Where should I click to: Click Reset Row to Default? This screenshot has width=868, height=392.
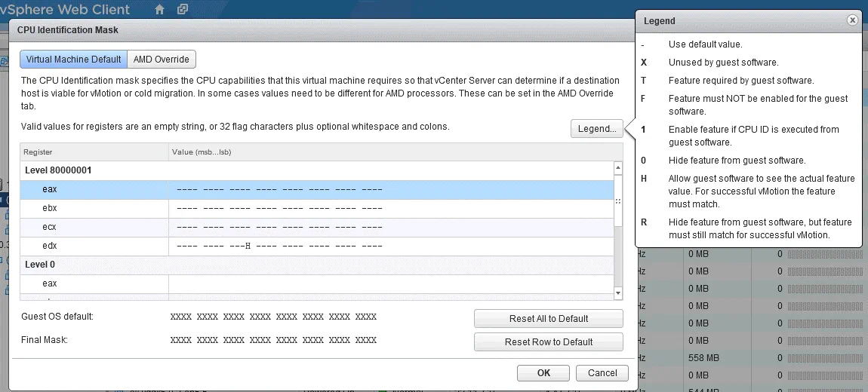[548, 342]
